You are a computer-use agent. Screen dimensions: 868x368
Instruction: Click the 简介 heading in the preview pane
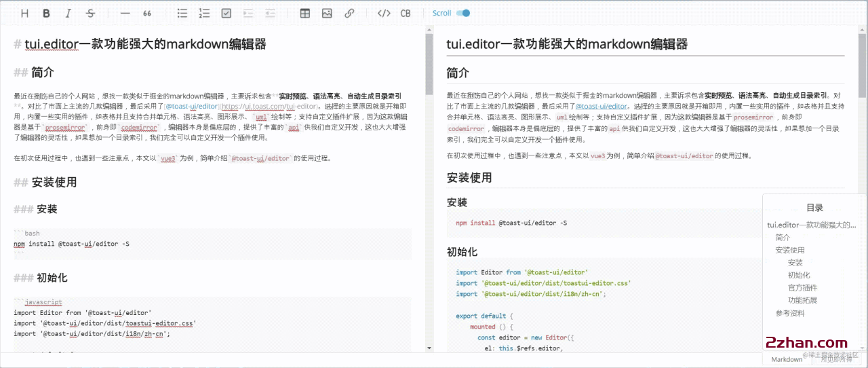458,73
